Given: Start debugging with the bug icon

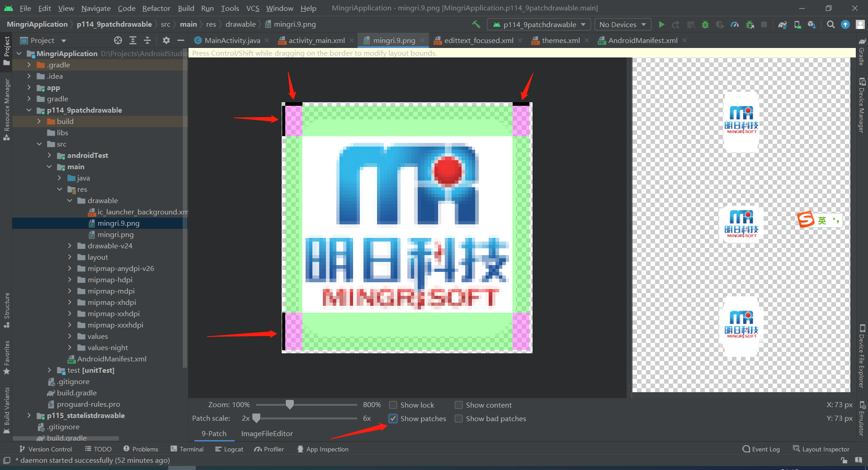Looking at the screenshot, I should [x=705, y=24].
